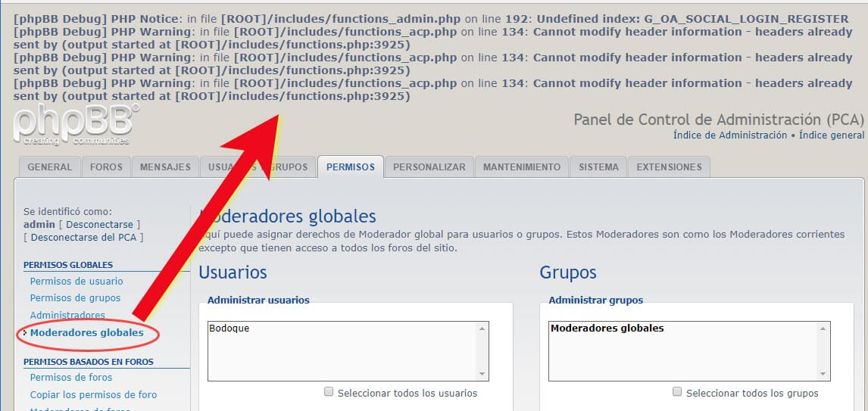Open 'Permisos de usuario' in sidebar

pyautogui.click(x=76, y=282)
